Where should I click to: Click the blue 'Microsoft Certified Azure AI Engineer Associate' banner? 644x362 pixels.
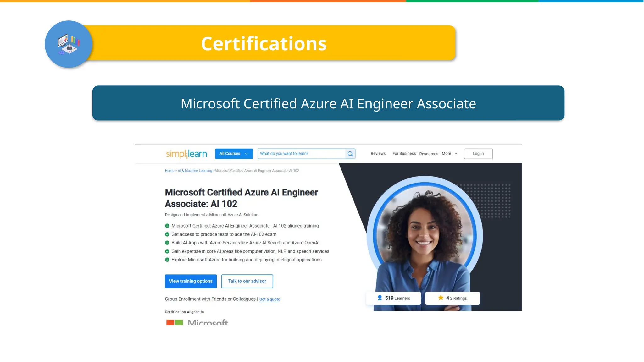tap(328, 103)
